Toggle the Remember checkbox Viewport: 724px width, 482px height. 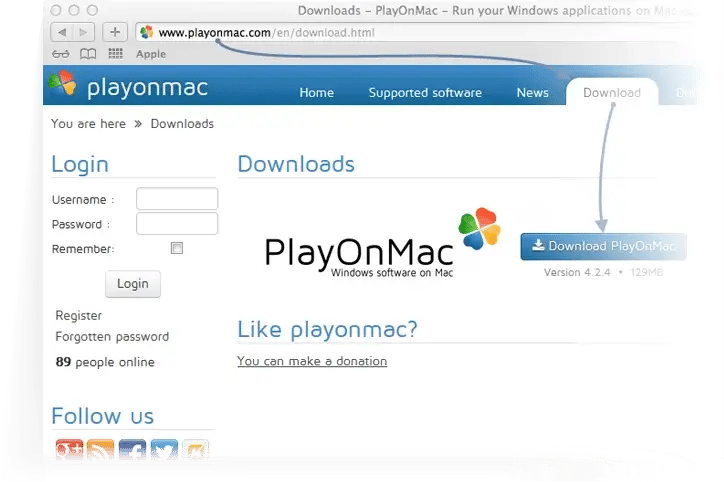click(x=177, y=248)
